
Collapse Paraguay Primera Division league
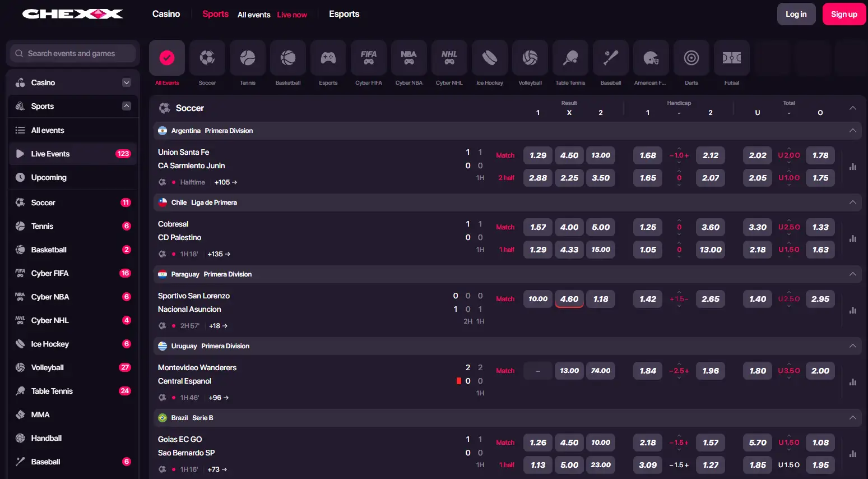(x=853, y=274)
